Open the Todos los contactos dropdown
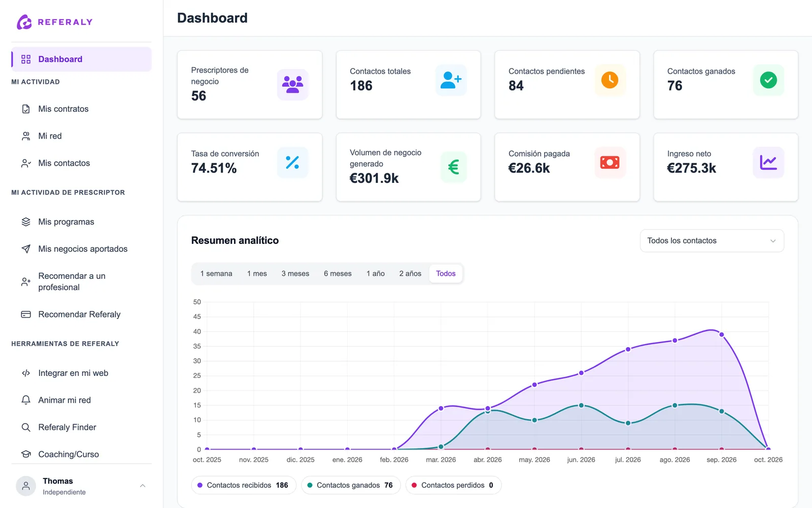 [712, 241]
